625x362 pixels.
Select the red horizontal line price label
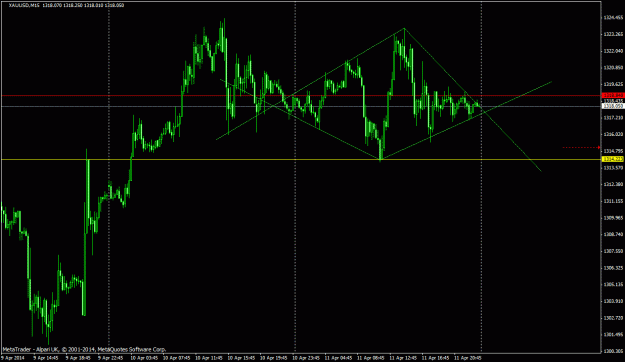click(613, 95)
